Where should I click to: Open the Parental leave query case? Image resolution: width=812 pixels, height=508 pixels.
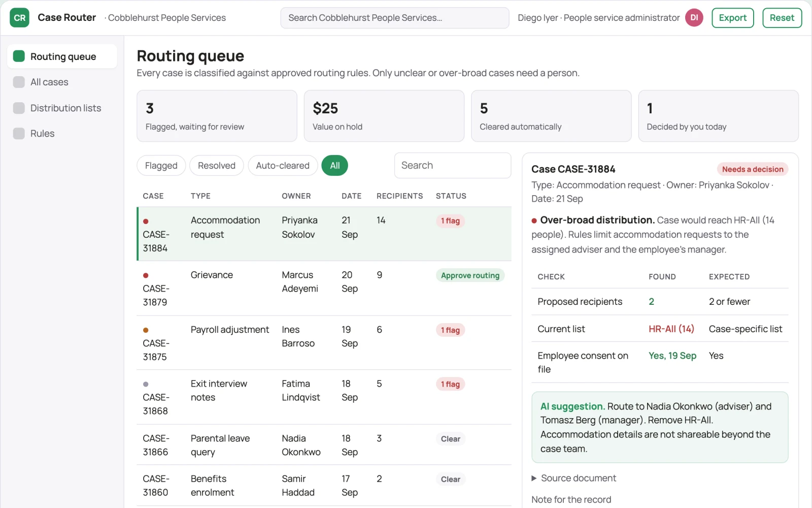(324, 445)
